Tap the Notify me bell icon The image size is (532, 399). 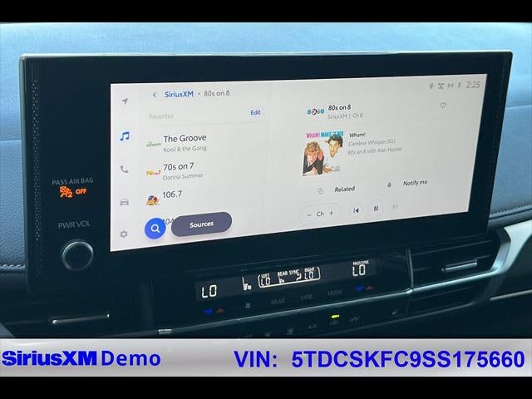tap(389, 185)
